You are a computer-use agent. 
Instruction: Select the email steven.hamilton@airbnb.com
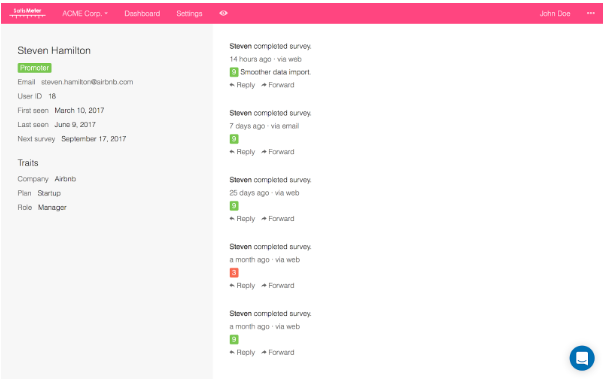tap(87, 82)
